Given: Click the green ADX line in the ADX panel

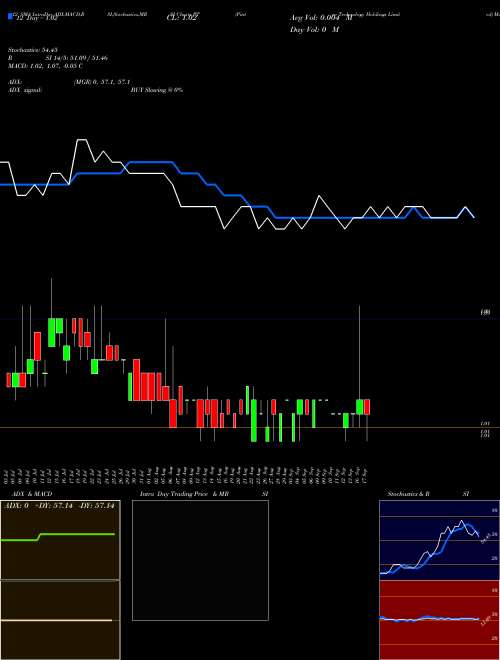Looking at the screenshot, I should coord(58,536).
